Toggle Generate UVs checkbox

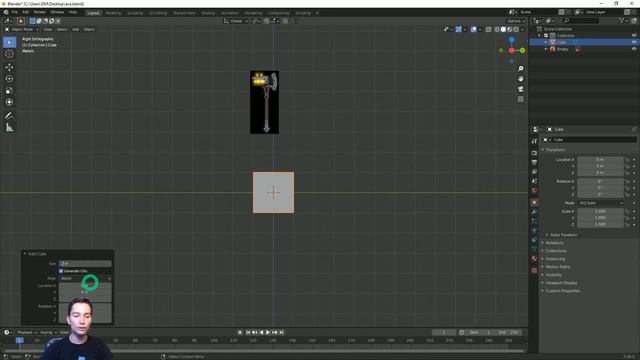[61, 271]
